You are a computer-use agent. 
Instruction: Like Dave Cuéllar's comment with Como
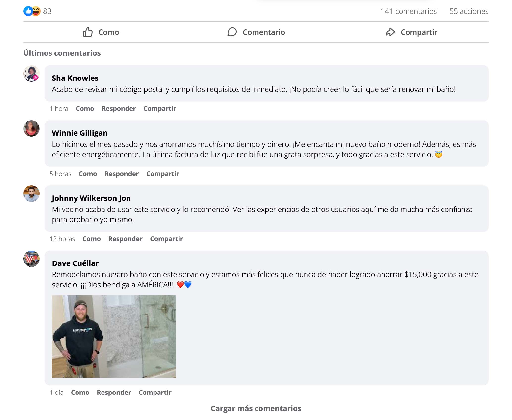point(80,393)
